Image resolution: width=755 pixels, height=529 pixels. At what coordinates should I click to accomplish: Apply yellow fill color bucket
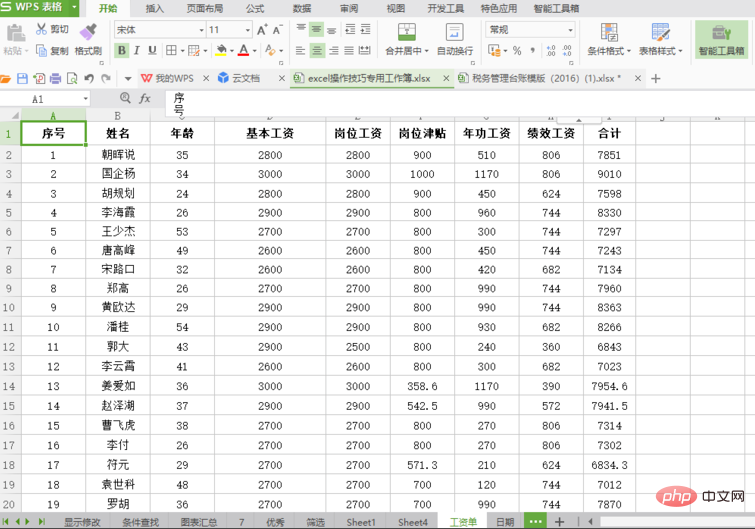click(x=221, y=50)
